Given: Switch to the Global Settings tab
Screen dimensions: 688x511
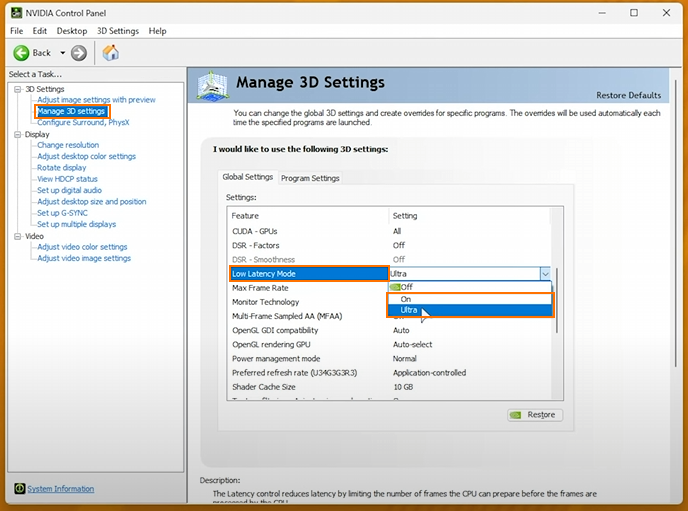Looking at the screenshot, I should (x=247, y=177).
